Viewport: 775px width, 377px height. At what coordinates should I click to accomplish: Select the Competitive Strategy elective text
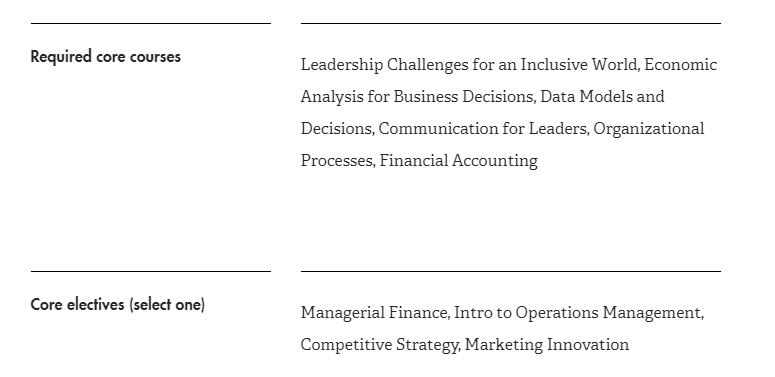[379, 345]
